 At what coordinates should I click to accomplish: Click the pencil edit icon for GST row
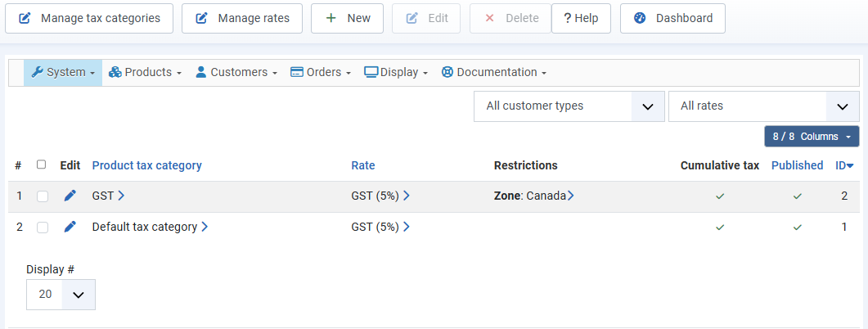70,196
